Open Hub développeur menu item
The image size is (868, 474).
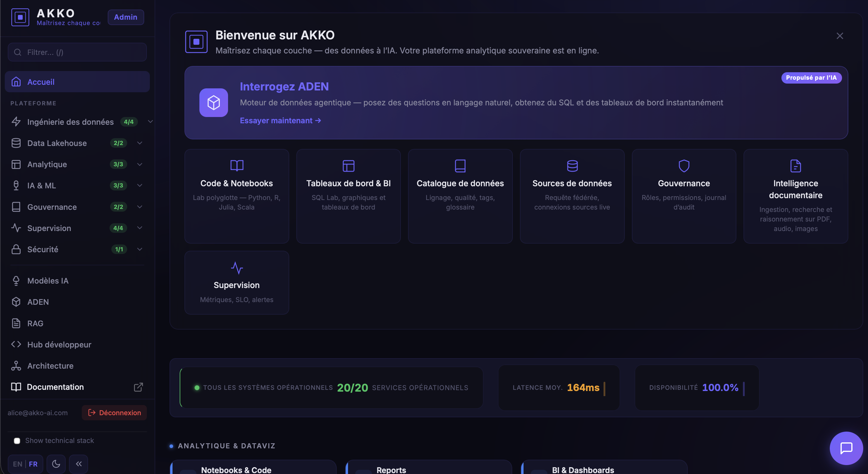point(77,344)
